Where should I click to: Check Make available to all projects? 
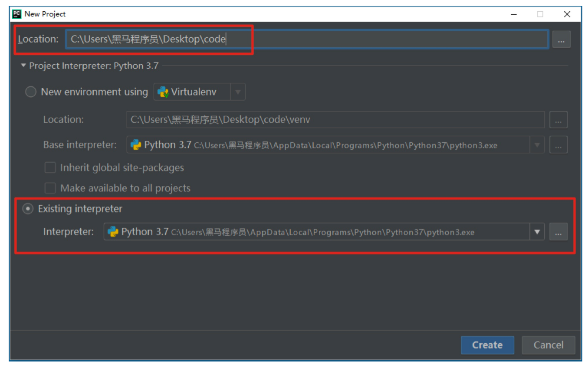tap(50, 188)
